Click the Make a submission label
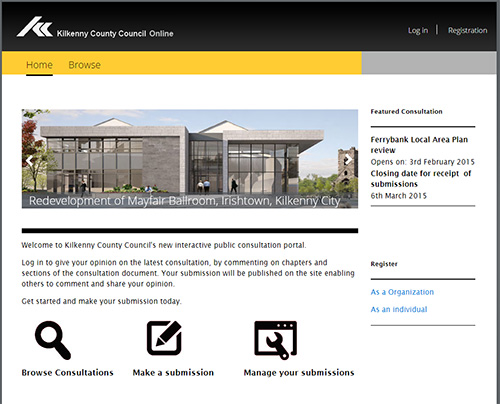 coord(173,372)
